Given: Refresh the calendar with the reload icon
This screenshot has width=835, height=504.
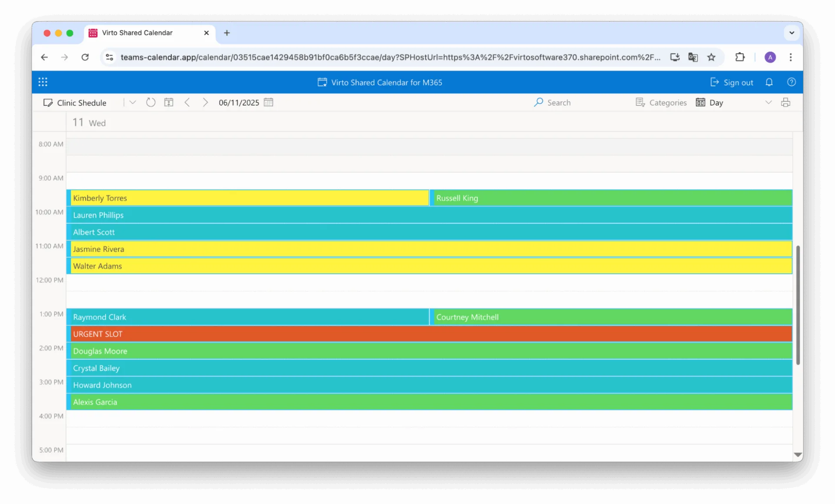Looking at the screenshot, I should pos(150,103).
